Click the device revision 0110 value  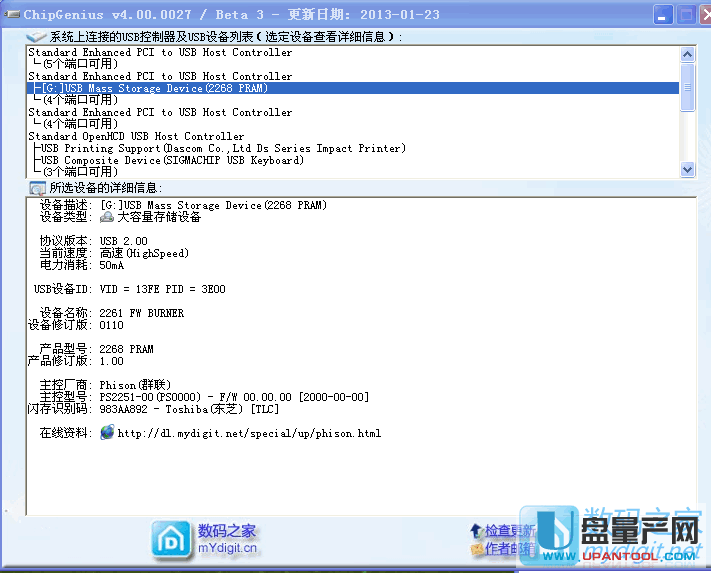(112, 325)
